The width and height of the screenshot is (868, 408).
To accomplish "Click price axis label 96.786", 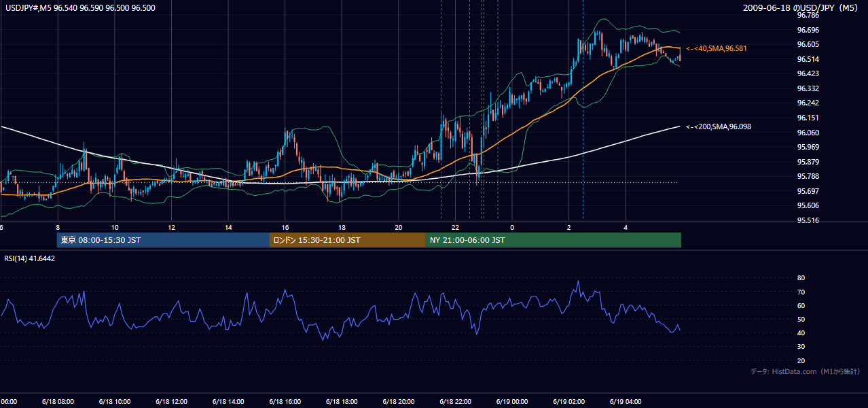I will tap(808, 15).
